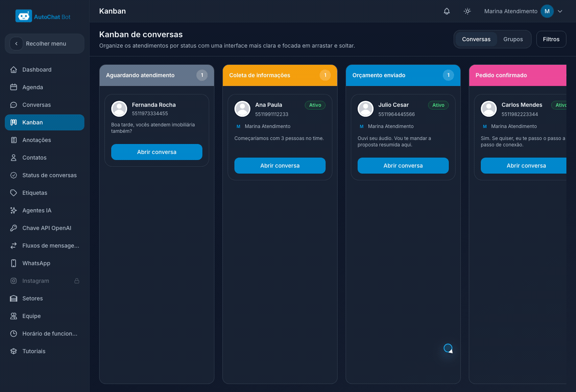Click Ana Paula's avatar
Screen dimensions: 576x392
[x=242, y=109]
